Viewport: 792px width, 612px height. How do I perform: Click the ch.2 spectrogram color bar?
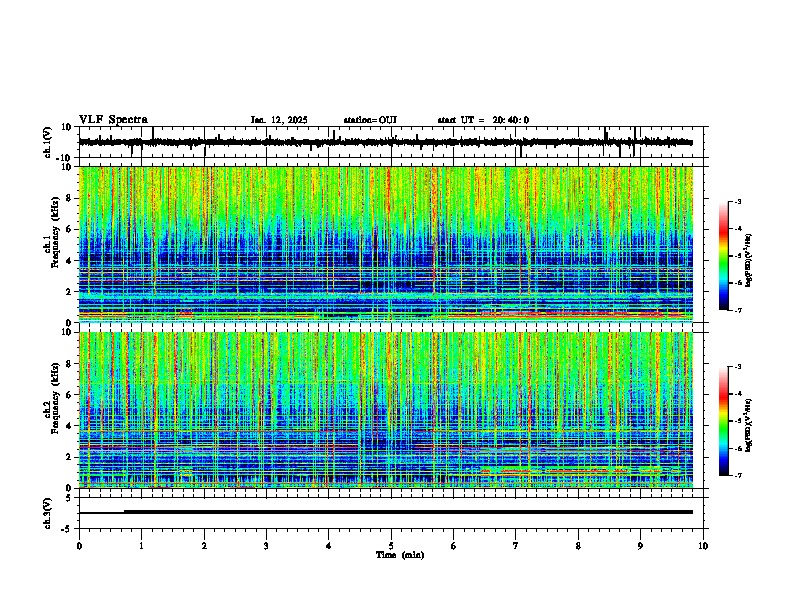pyautogui.click(x=724, y=421)
